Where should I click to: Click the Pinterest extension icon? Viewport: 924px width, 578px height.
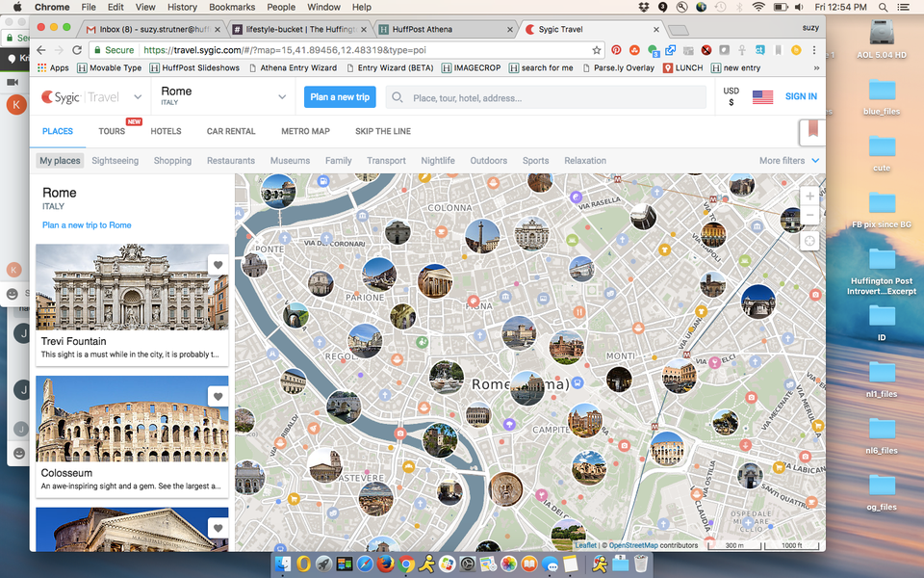616,50
